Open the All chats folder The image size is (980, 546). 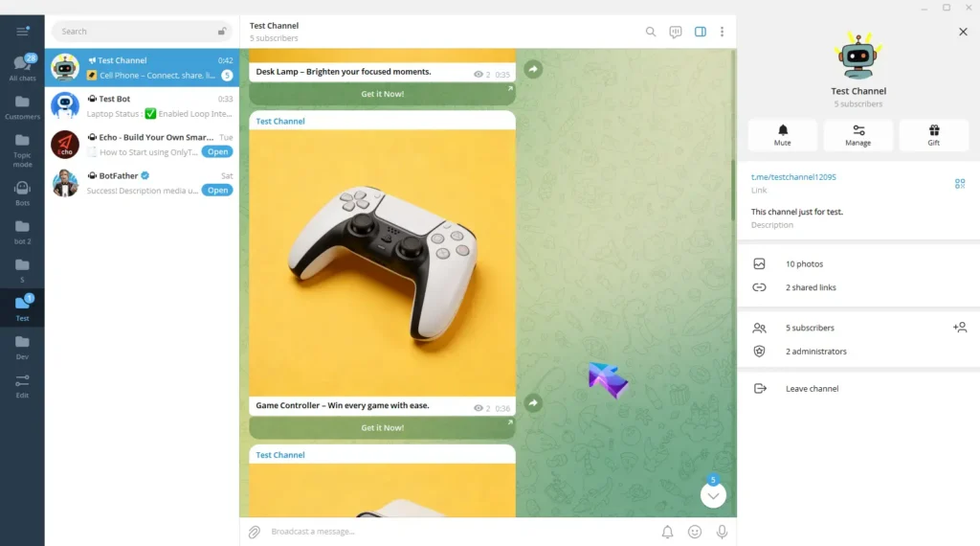tap(22, 68)
